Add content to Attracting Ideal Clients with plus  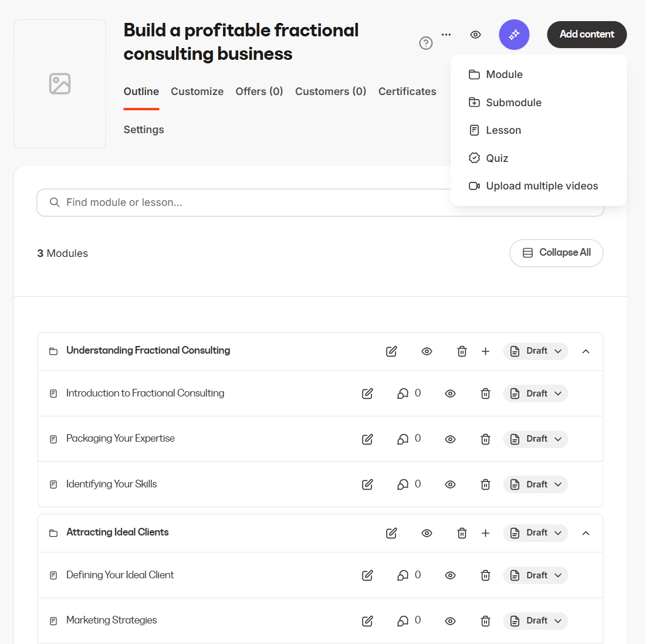click(485, 533)
